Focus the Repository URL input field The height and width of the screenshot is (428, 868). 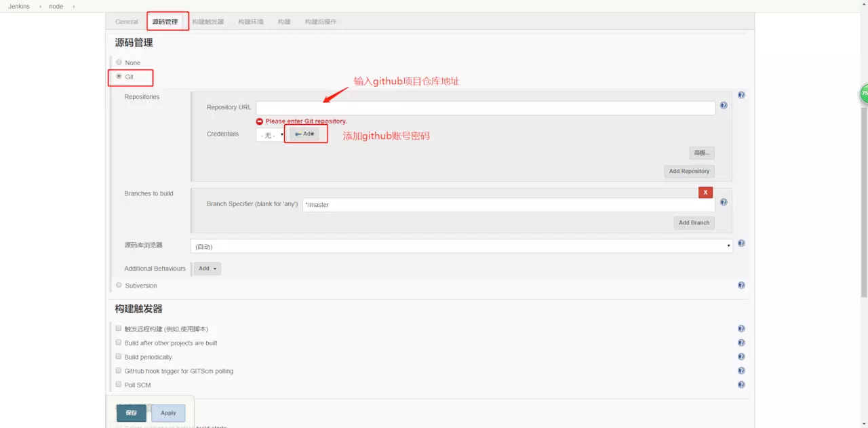pos(486,108)
